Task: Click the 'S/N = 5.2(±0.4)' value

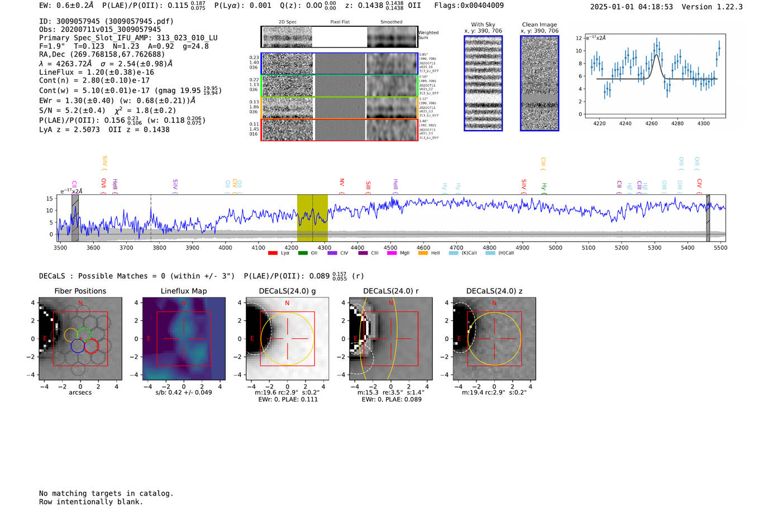Action: [73, 111]
